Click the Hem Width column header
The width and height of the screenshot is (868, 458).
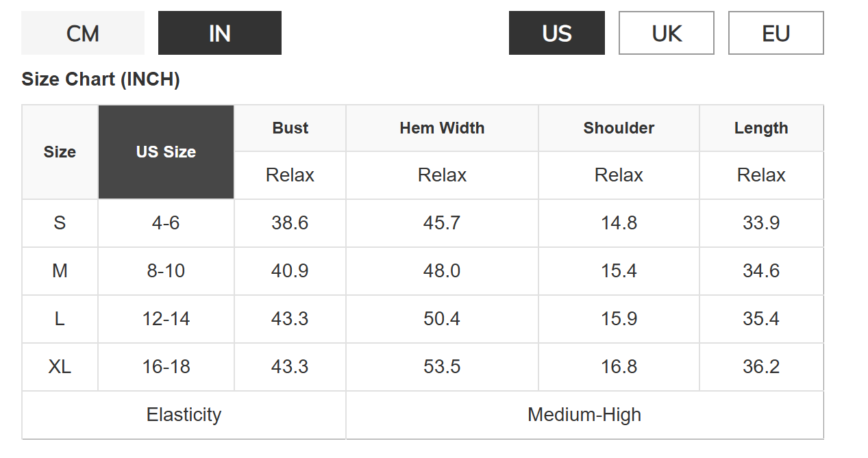[442, 128]
